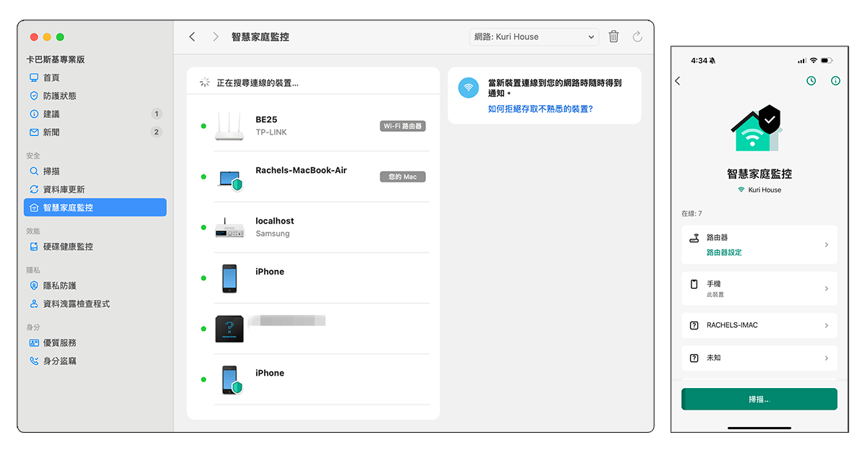
Task: Open 優質服務 sidebar item
Action: coord(95,343)
